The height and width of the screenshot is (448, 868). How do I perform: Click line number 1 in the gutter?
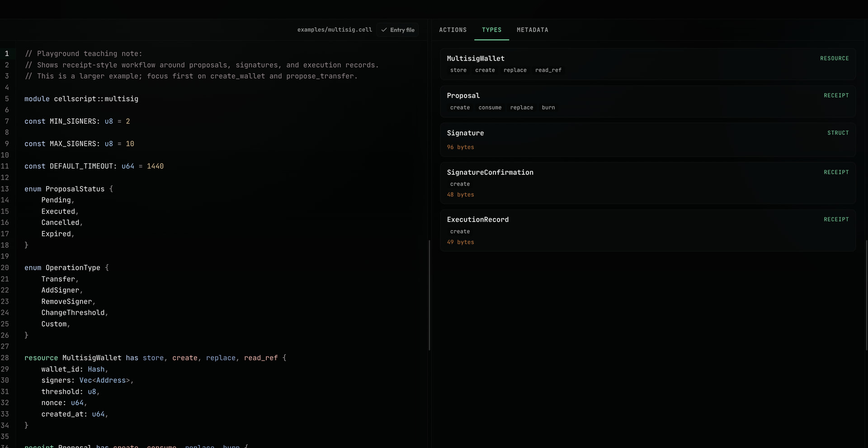(x=7, y=54)
